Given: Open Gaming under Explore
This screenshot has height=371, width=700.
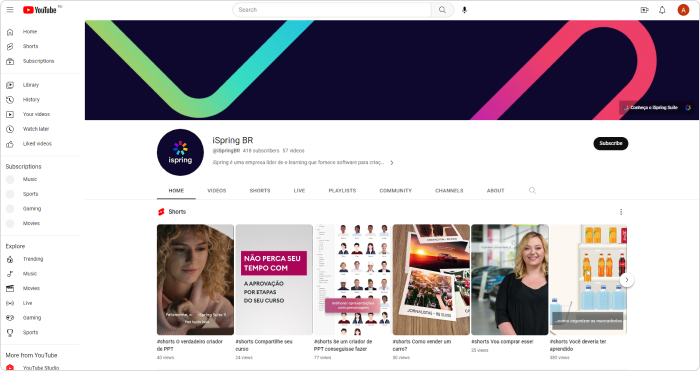Looking at the screenshot, I should click(x=32, y=318).
